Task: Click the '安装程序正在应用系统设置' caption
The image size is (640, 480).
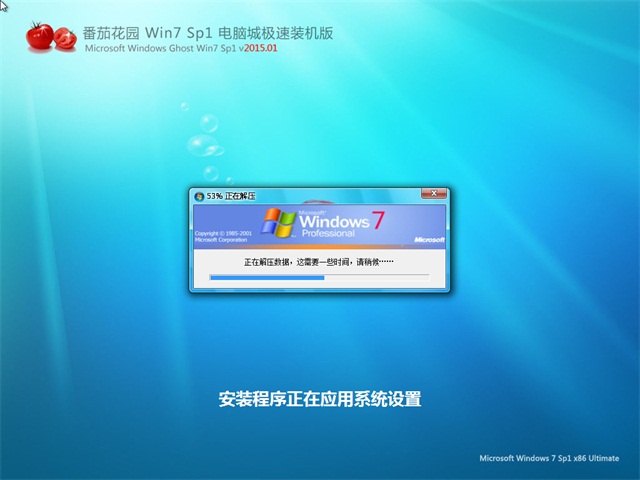Action: 319,400
